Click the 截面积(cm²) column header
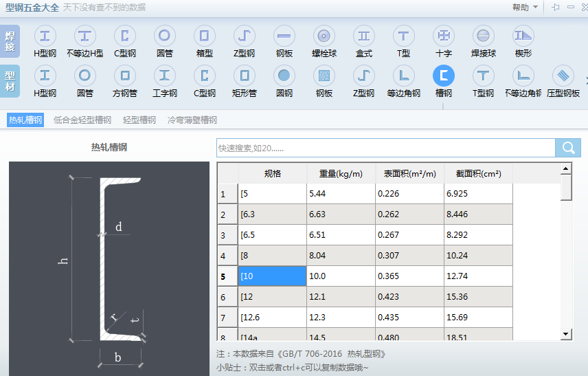 pyautogui.click(x=479, y=174)
